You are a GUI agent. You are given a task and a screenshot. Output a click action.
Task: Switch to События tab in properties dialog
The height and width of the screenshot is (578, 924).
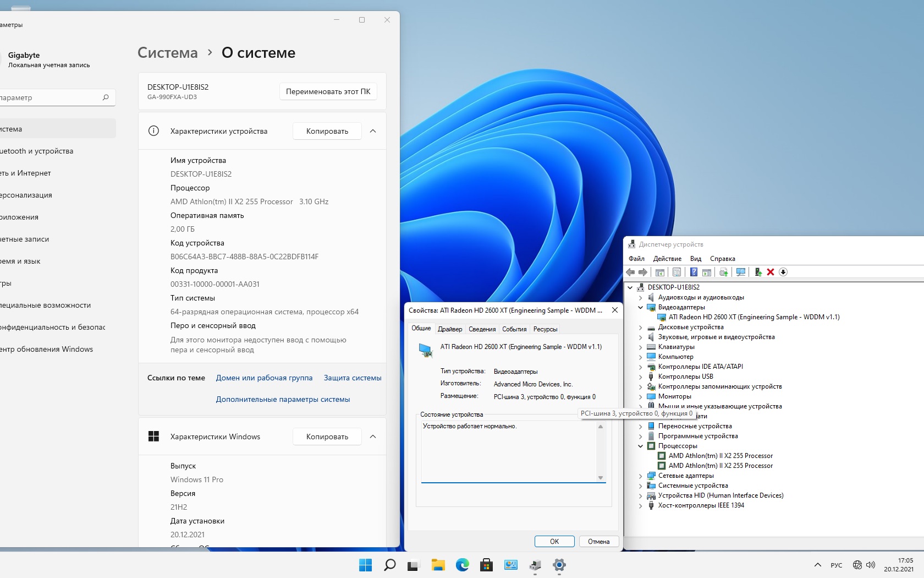(514, 329)
